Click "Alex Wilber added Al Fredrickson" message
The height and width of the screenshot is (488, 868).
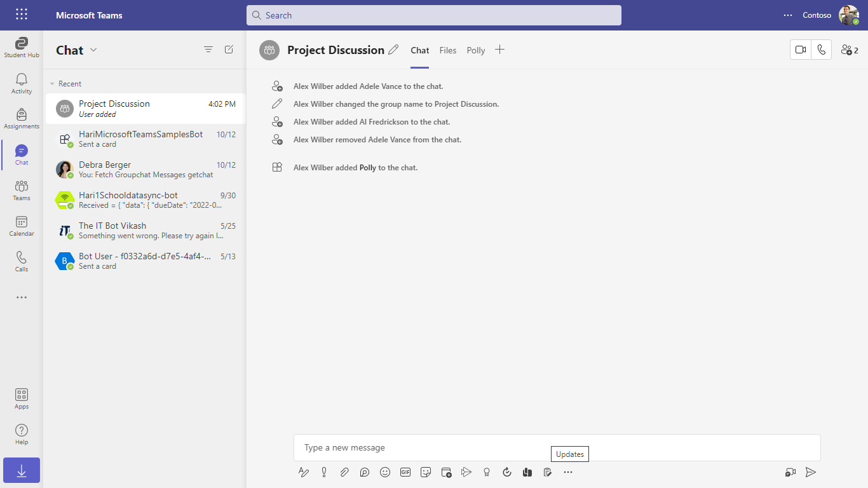pos(372,122)
